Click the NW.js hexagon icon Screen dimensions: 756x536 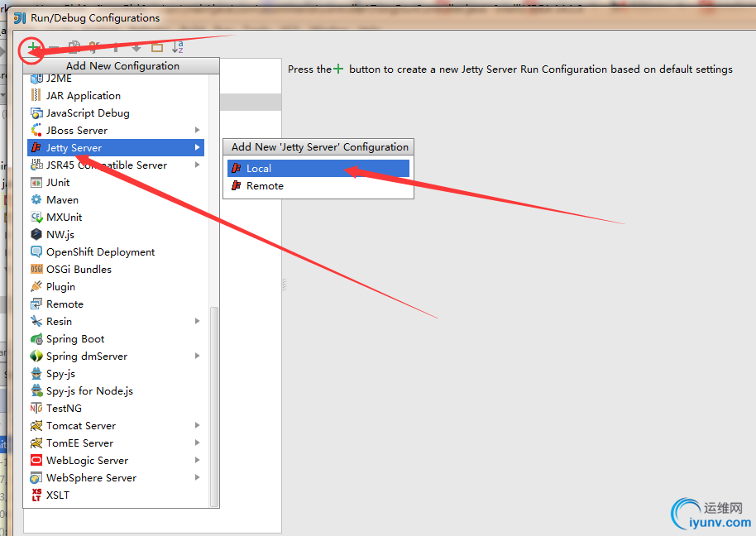pos(36,234)
